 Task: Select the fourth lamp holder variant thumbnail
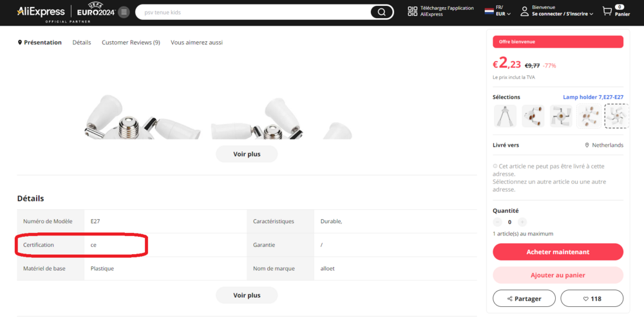pos(589,116)
